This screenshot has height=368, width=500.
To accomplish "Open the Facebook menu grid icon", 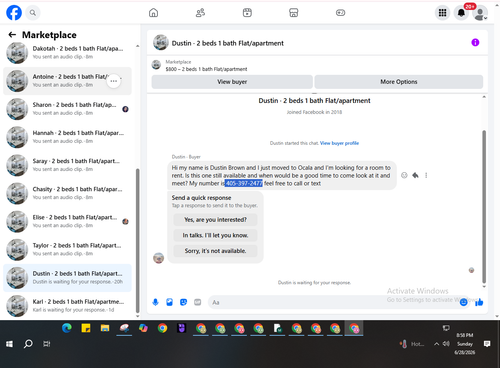I will point(442,13).
